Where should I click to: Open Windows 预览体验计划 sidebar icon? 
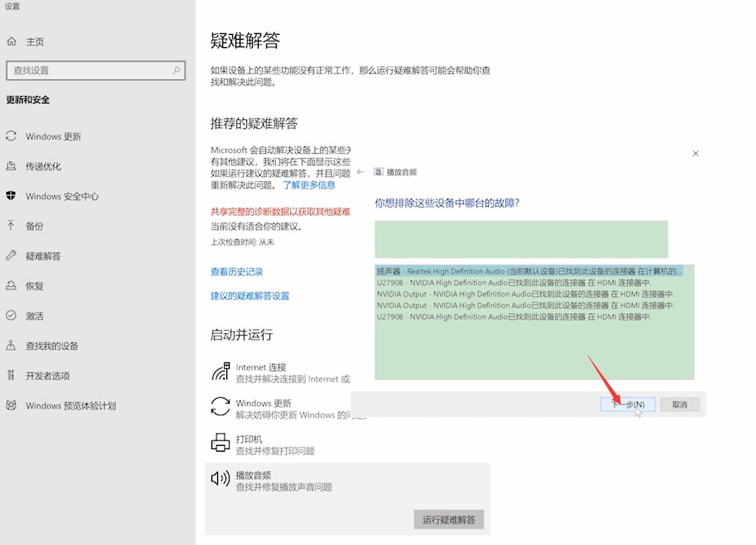[x=11, y=405]
